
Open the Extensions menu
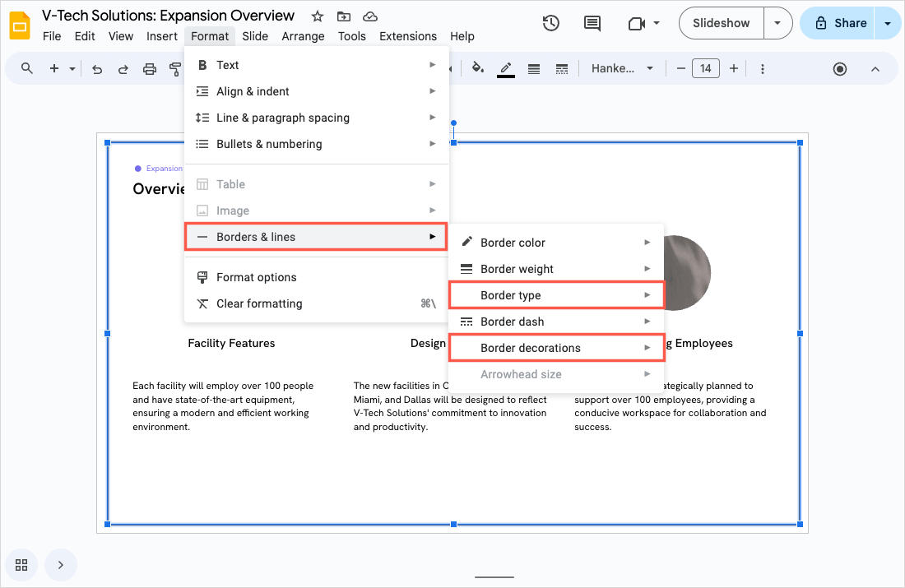click(x=408, y=36)
